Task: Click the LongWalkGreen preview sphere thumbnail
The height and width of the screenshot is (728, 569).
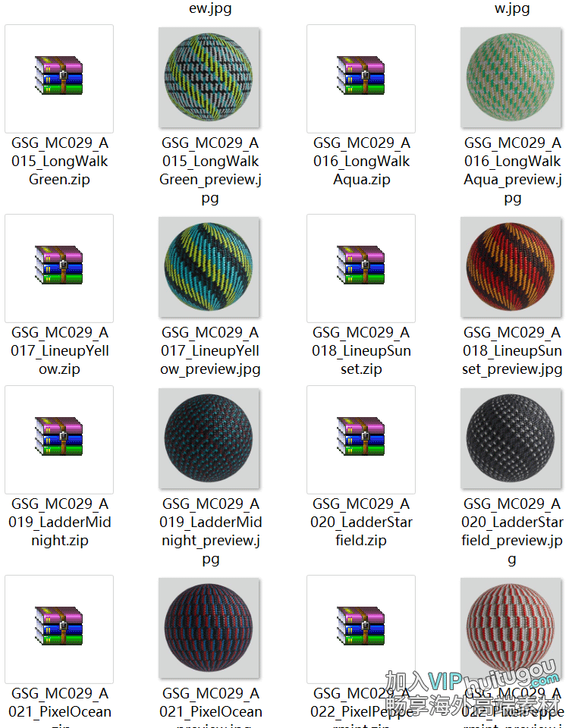Action: click(x=209, y=77)
